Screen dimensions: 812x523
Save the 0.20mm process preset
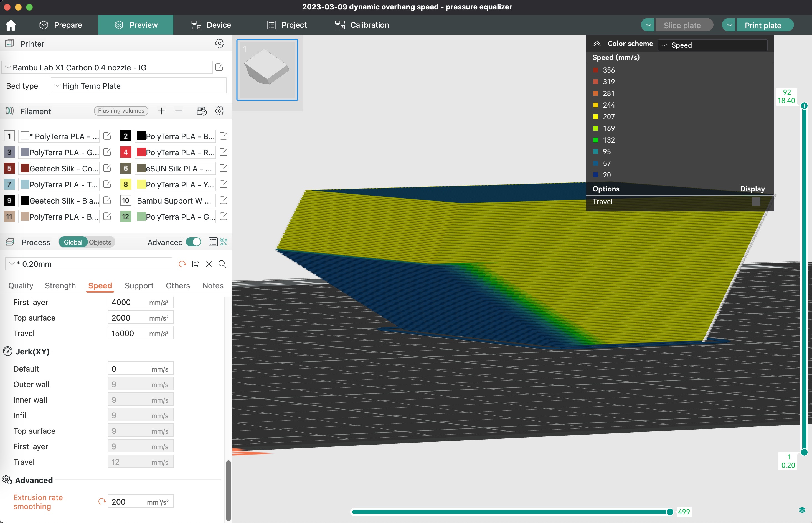click(196, 264)
